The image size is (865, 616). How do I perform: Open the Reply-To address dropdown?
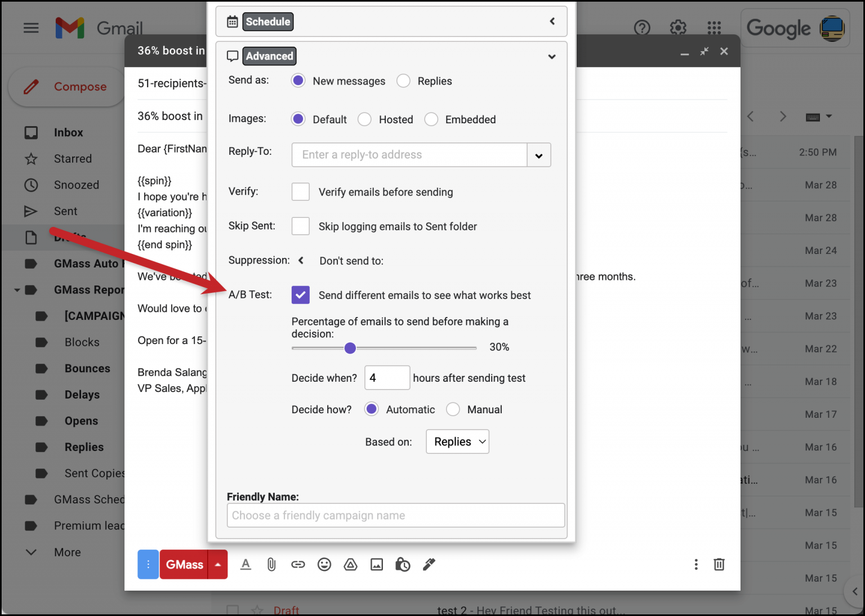coord(538,155)
